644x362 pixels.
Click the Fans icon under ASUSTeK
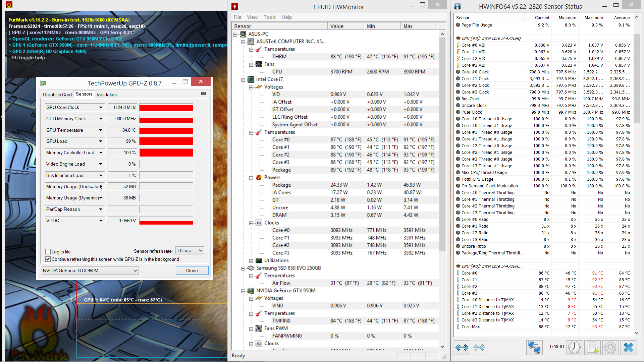coord(259,64)
